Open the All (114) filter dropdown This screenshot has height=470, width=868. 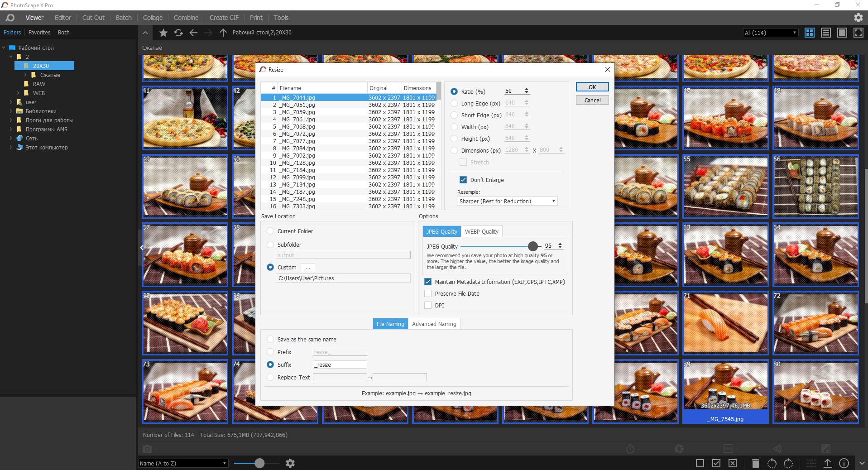[770, 33]
